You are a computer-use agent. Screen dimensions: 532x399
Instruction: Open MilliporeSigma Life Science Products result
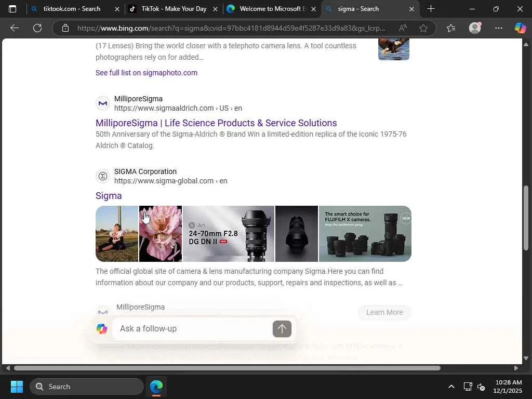click(216, 123)
